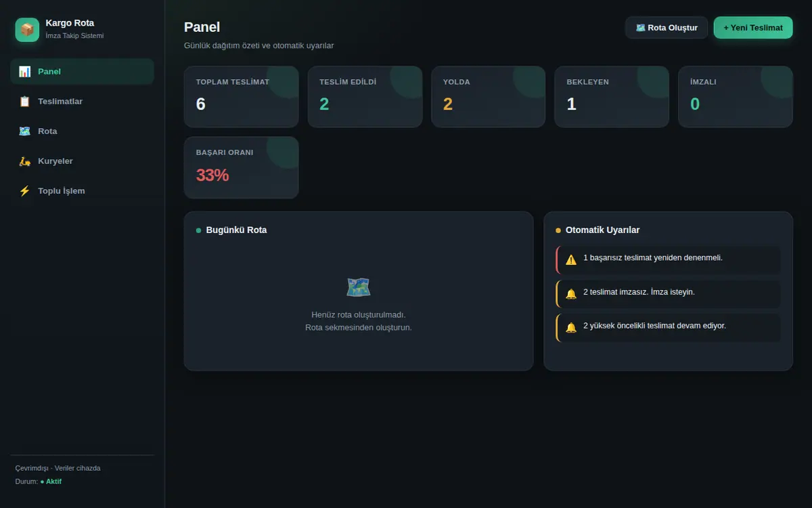Click the map icon in Bugünkü Rota card
The height and width of the screenshot is (508, 812).
[x=359, y=287]
